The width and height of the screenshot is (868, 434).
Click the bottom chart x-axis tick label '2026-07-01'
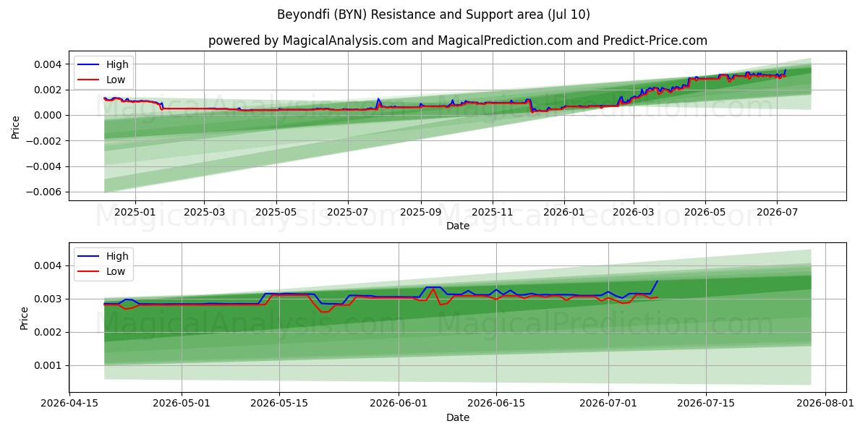[x=608, y=404]
